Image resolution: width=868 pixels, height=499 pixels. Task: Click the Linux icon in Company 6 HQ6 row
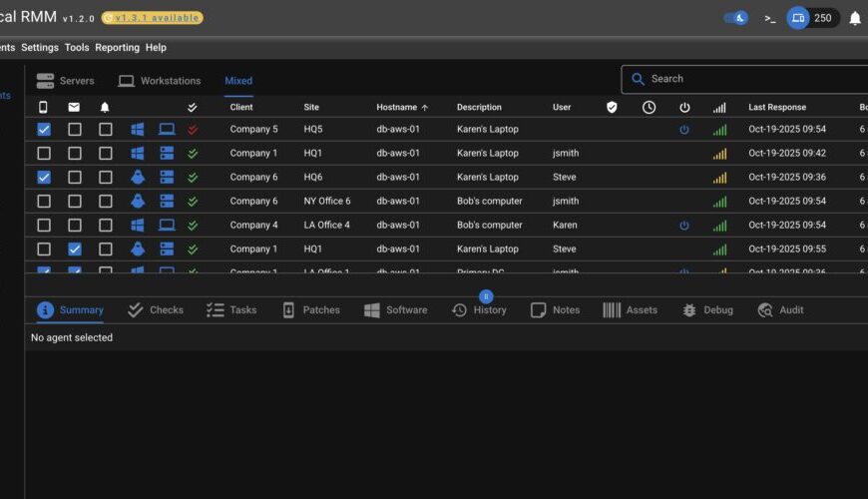point(138,178)
